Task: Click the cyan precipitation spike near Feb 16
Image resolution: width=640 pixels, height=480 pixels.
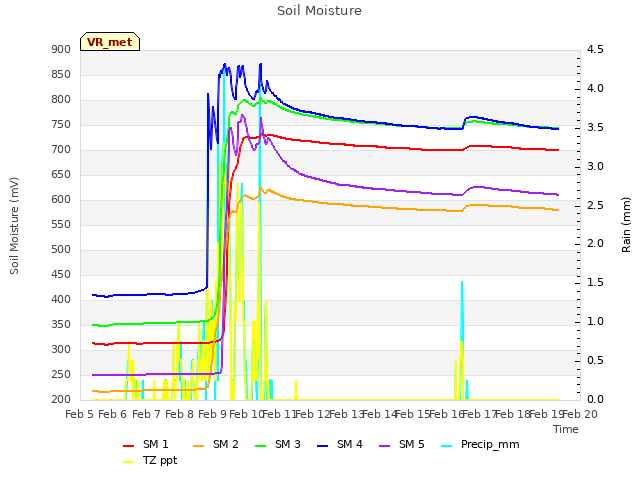Action: coord(462,310)
